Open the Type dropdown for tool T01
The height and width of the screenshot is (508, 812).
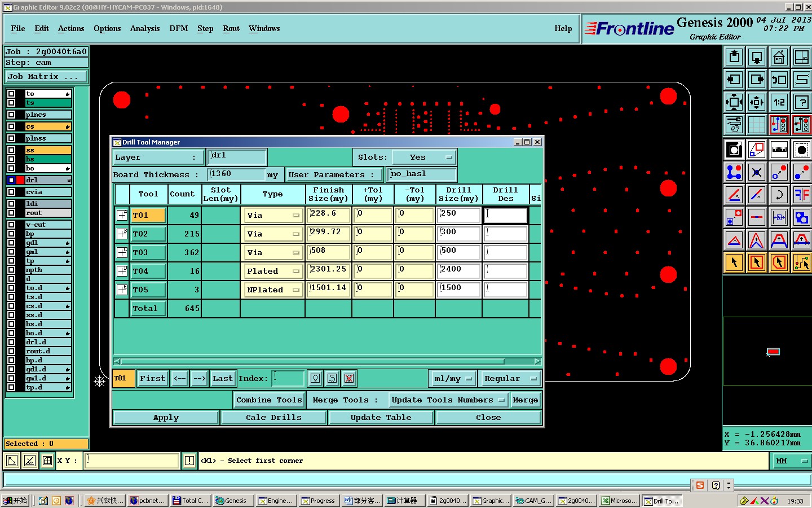point(273,215)
